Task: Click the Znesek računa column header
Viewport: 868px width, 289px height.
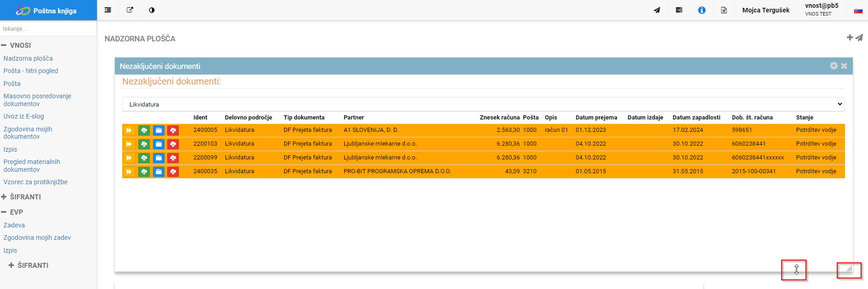Action: 499,118
